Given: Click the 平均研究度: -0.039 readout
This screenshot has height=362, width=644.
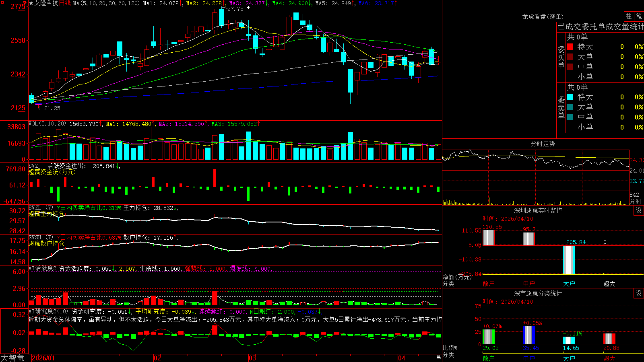Looking at the screenshot, I should click(x=163, y=311).
